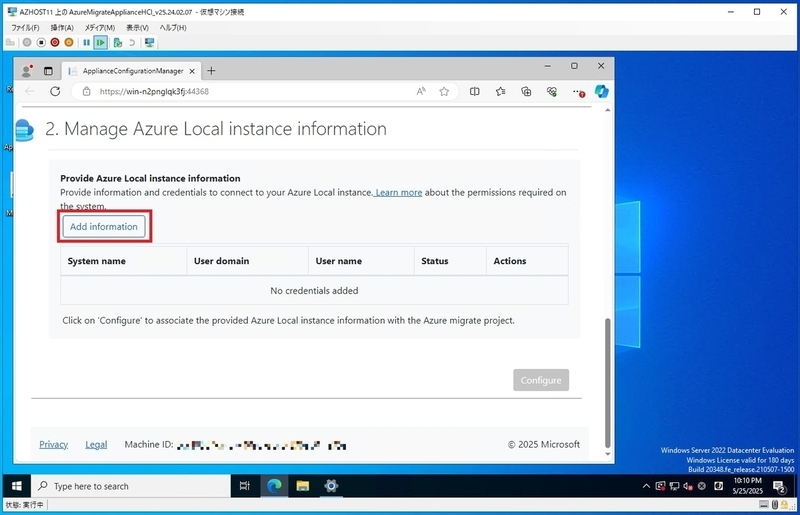The image size is (800, 515).
Task: Click the gear app taskbar icon
Action: 331,486
